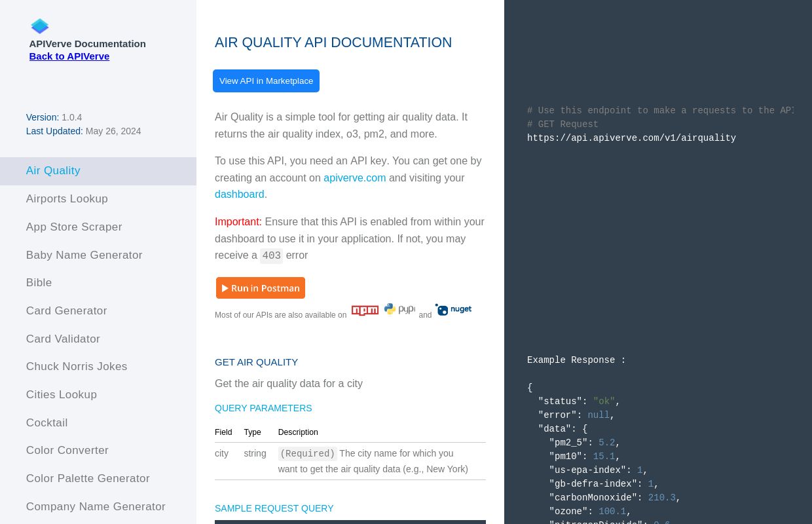Click the Example Response label
The image size is (812, 524).
pos(576,360)
